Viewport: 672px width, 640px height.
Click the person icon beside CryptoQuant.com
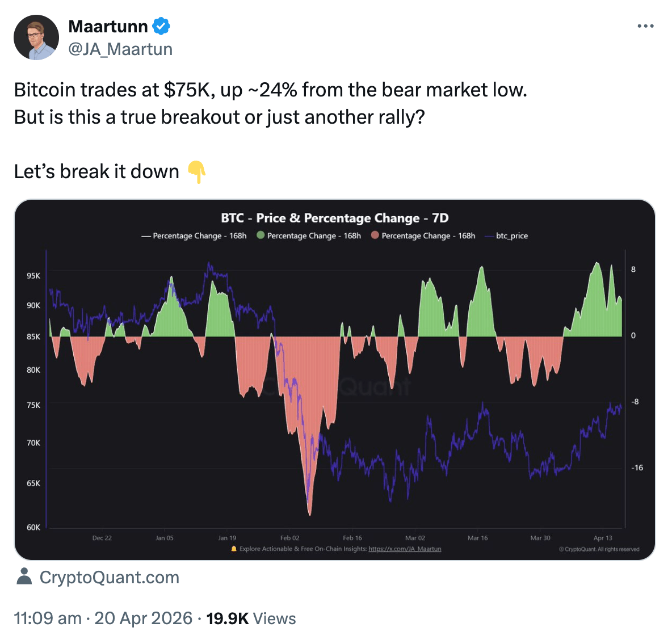point(24,576)
